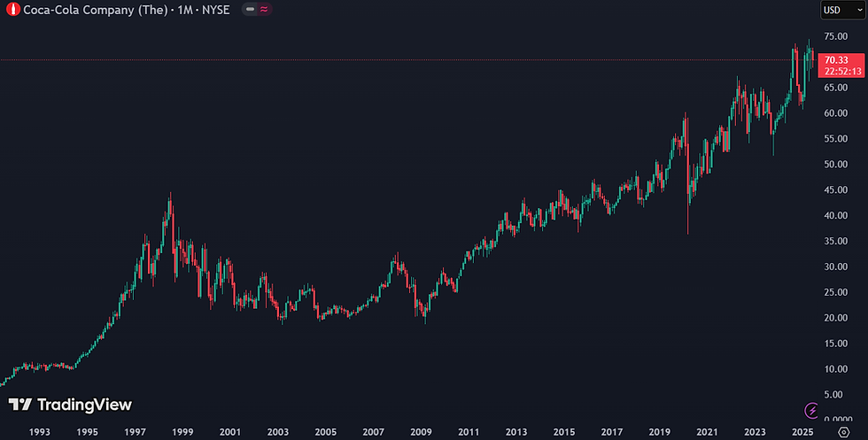The height and width of the screenshot is (440, 868).
Task: Click the 1995 year label on time axis
Action: pos(87,432)
